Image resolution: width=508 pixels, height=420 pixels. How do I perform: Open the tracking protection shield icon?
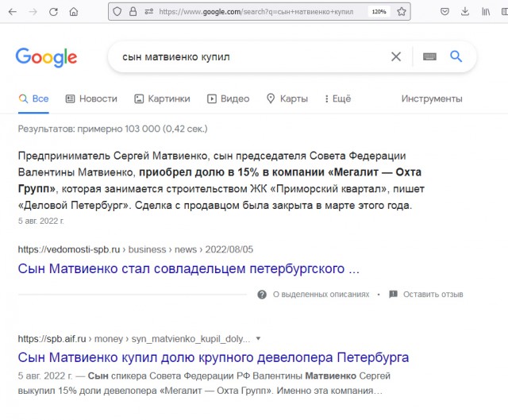[x=117, y=12]
